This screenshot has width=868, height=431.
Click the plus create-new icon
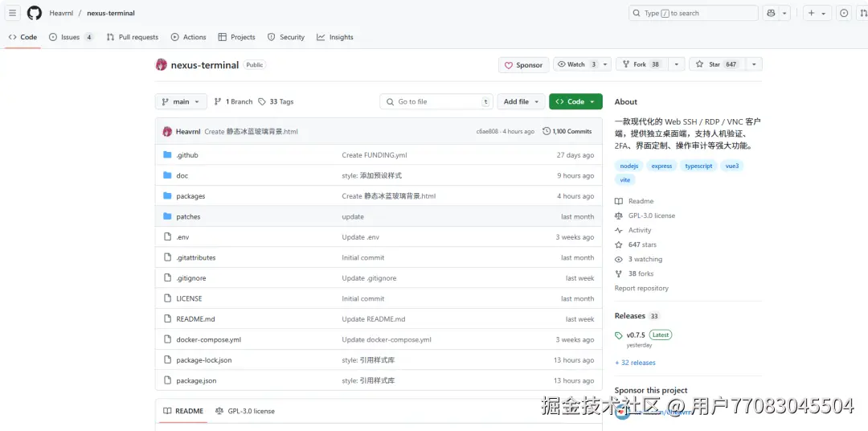point(811,14)
